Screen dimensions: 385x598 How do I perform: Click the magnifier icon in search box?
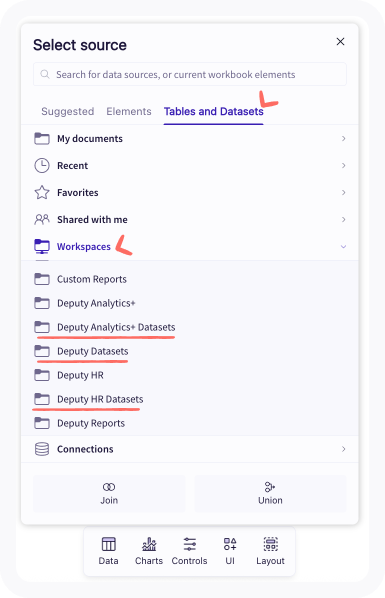pyautogui.click(x=45, y=74)
